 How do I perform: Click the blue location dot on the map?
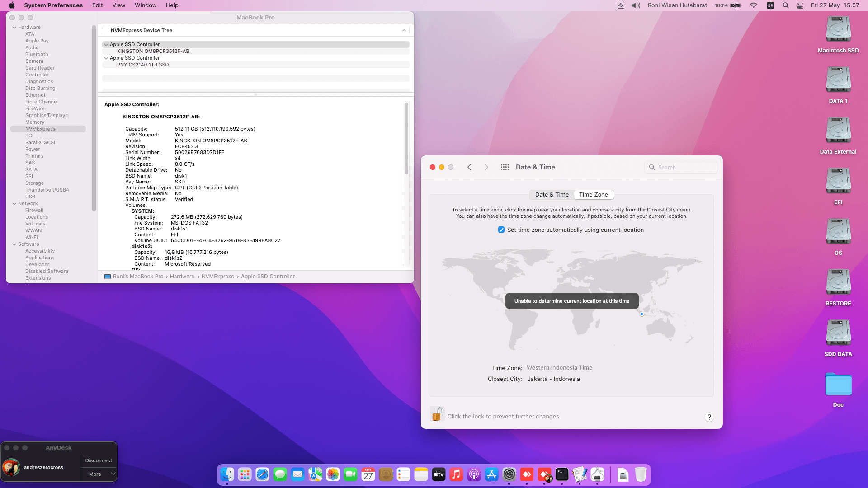642,314
